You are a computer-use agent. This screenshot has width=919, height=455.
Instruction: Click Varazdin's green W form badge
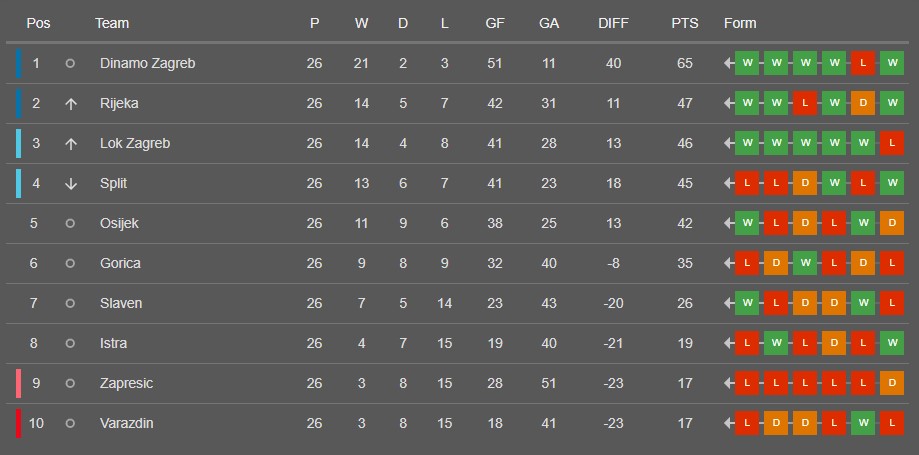tap(863, 424)
